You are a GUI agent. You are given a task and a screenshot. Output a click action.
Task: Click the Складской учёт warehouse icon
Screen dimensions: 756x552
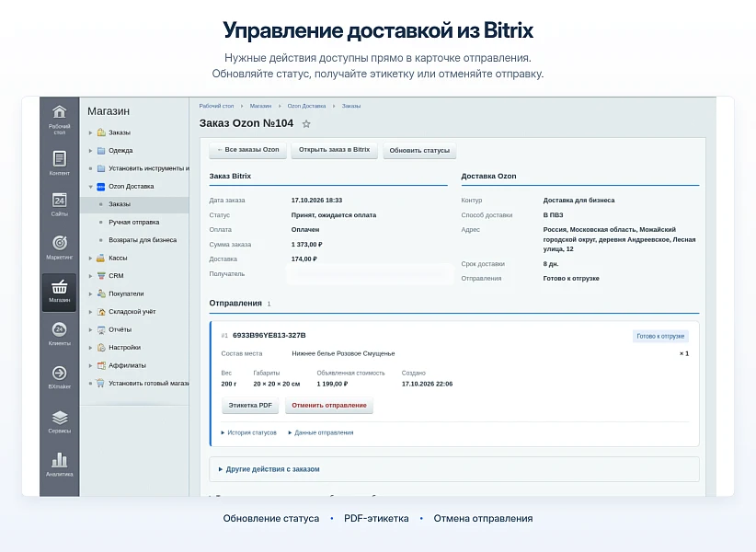[101, 312]
